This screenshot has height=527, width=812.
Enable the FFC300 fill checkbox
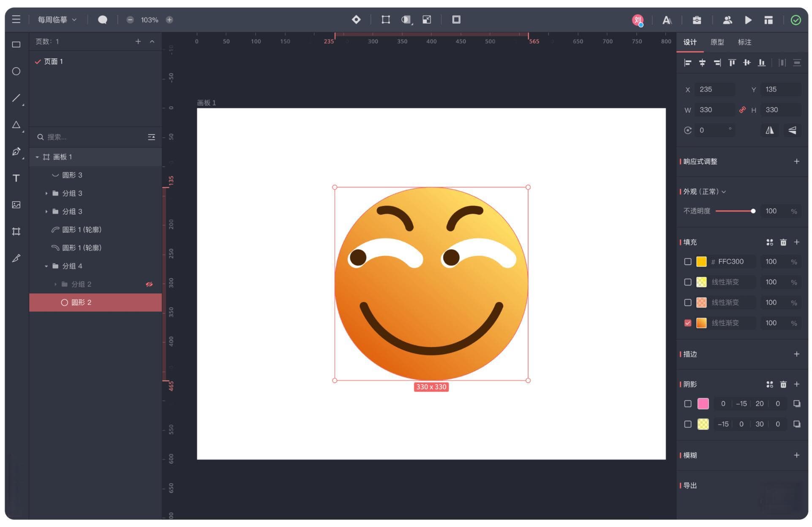tap(688, 262)
